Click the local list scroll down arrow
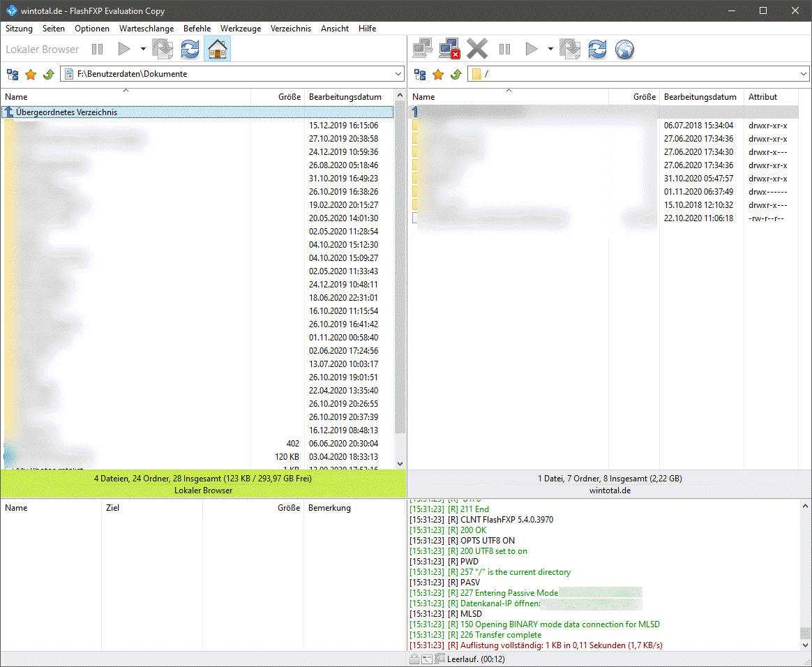This screenshot has width=812, height=667. click(x=400, y=463)
